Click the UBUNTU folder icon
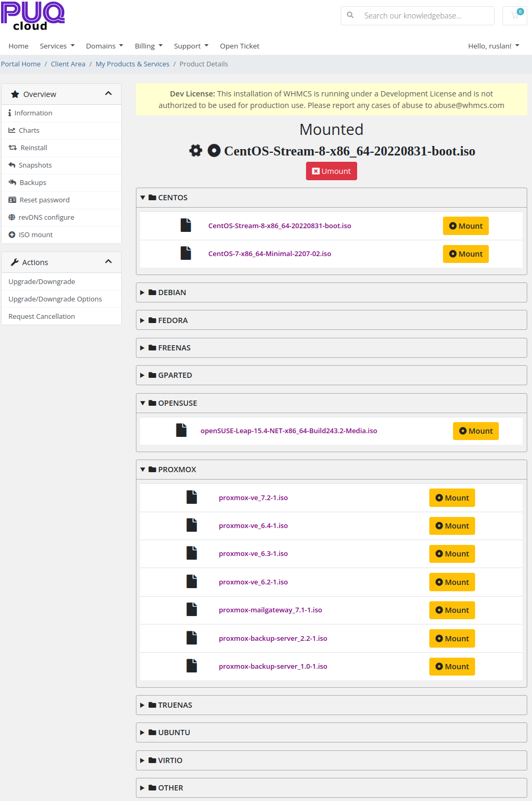The height and width of the screenshot is (801, 532). click(152, 732)
